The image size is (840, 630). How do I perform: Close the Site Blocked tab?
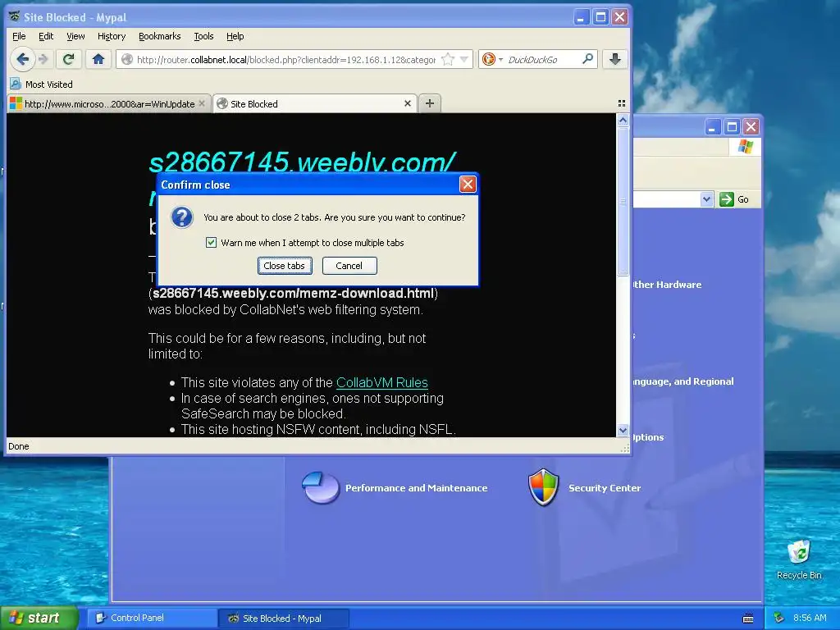point(407,103)
